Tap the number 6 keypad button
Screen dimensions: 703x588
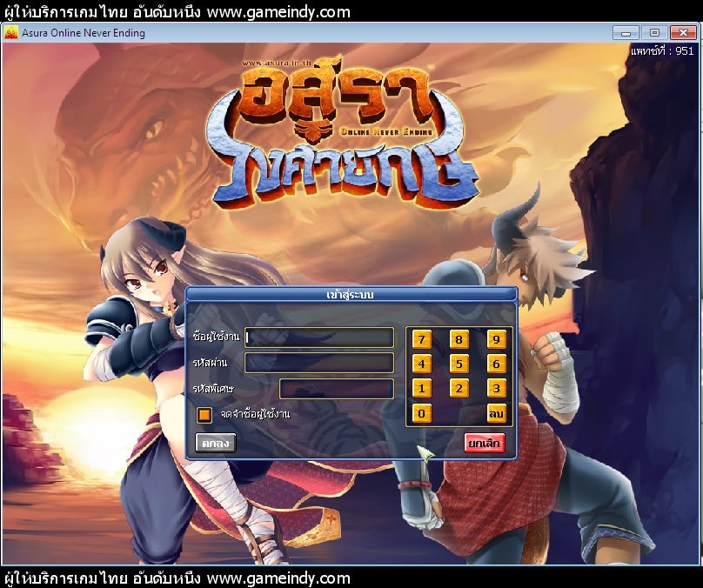point(496,364)
